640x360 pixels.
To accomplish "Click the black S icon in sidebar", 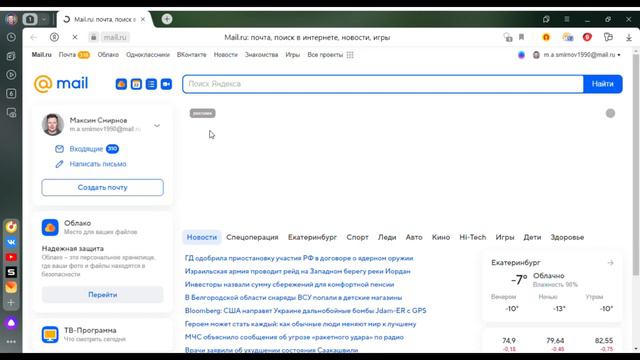I will (11, 272).
